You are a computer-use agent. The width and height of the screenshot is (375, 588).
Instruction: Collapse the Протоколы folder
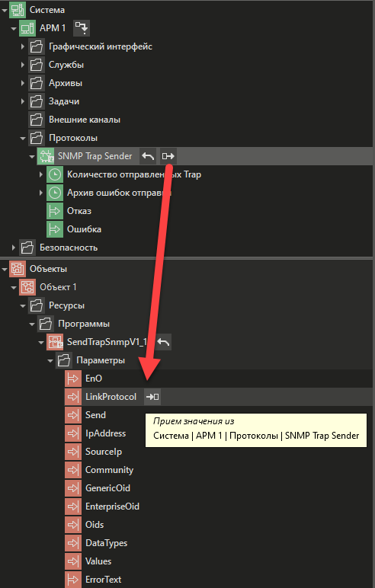click(23, 139)
